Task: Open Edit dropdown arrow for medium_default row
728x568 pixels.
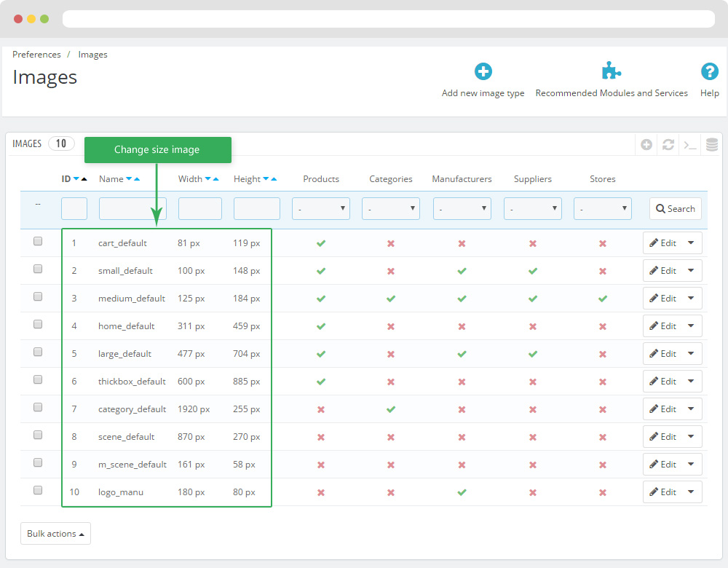Action: point(691,299)
